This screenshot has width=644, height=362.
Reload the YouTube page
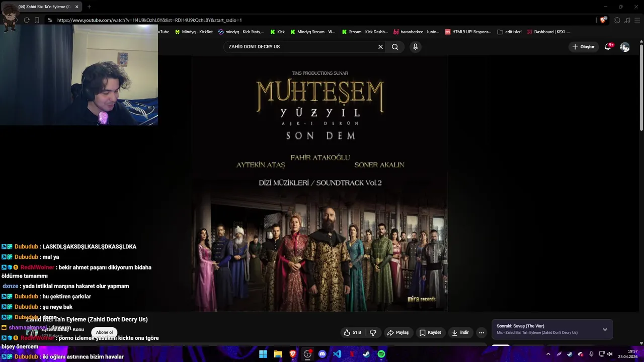click(x=27, y=20)
